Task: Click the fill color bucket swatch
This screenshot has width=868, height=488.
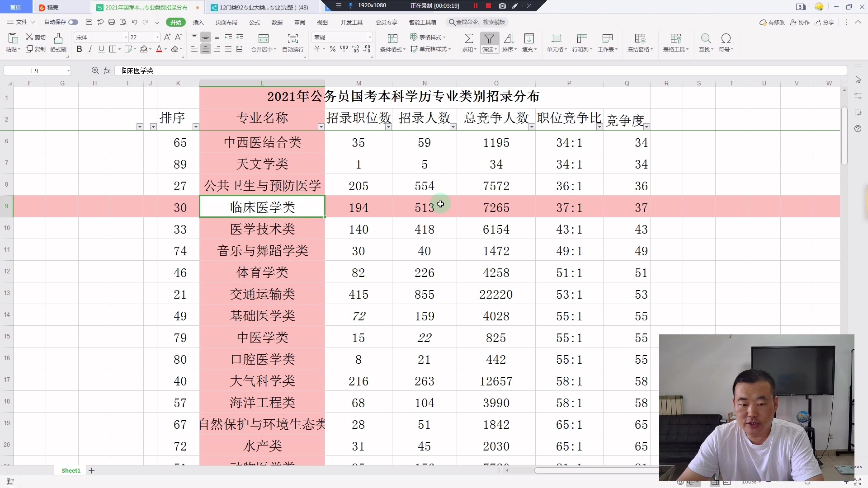Action: [x=144, y=49]
